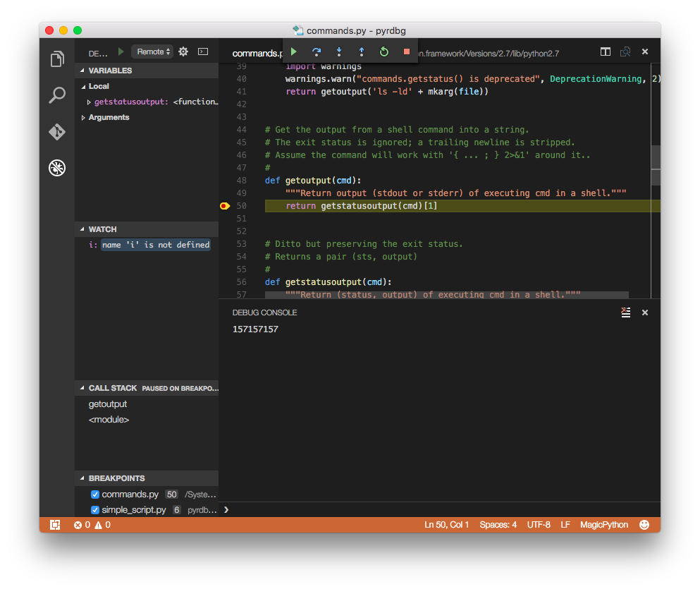This screenshot has width=700, height=589.
Task: Continue execution with the green play button
Action: [293, 51]
